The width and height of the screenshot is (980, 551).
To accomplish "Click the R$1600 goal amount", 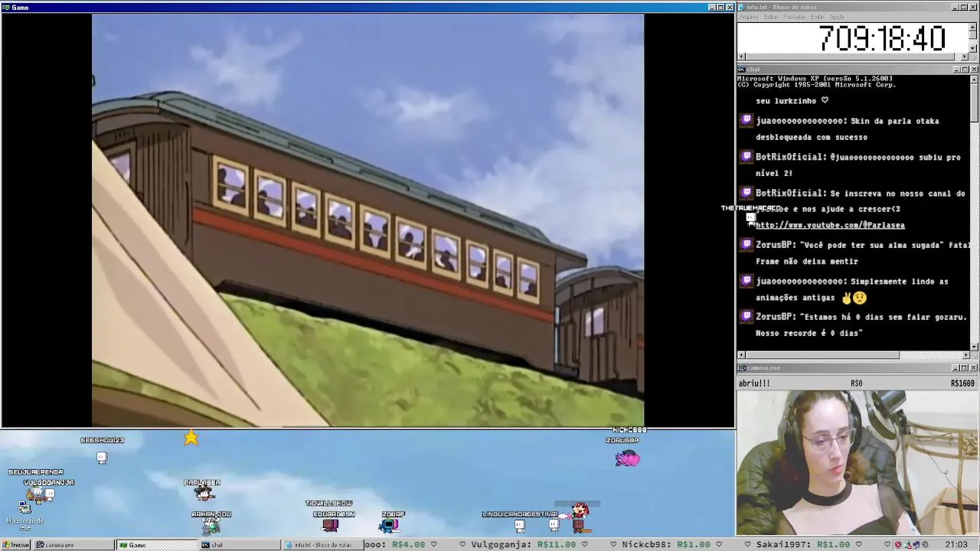I will (962, 383).
